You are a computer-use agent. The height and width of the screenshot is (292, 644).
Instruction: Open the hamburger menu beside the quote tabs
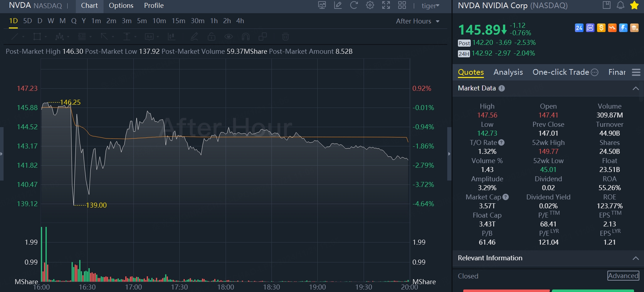click(x=636, y=72)
